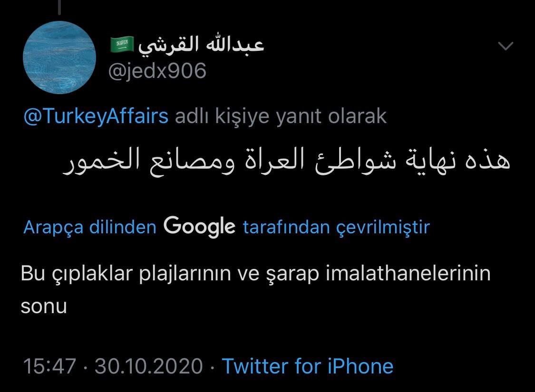This screenshot has height=392, width=535.
Task: Click 'tarafından çevrilmiştir' translation text
Action: coord(336,227)
